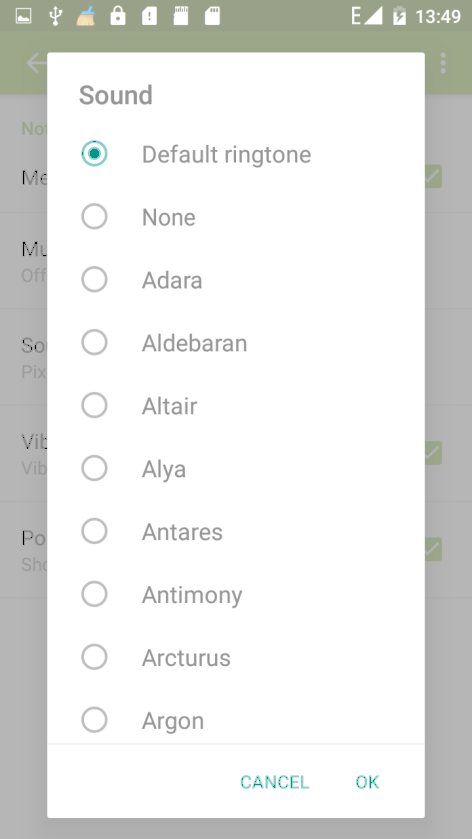Tap the battery charging icon
Screen dimensions: 472x839
pos(399,16)
